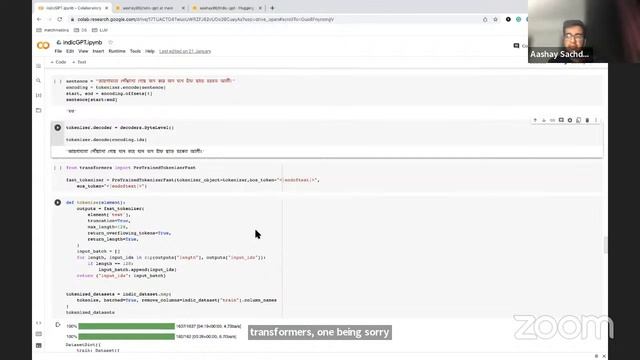The height and width of the screenshot is (360, 640).
Task: Open the Insert menu
Action: (98, 51)
